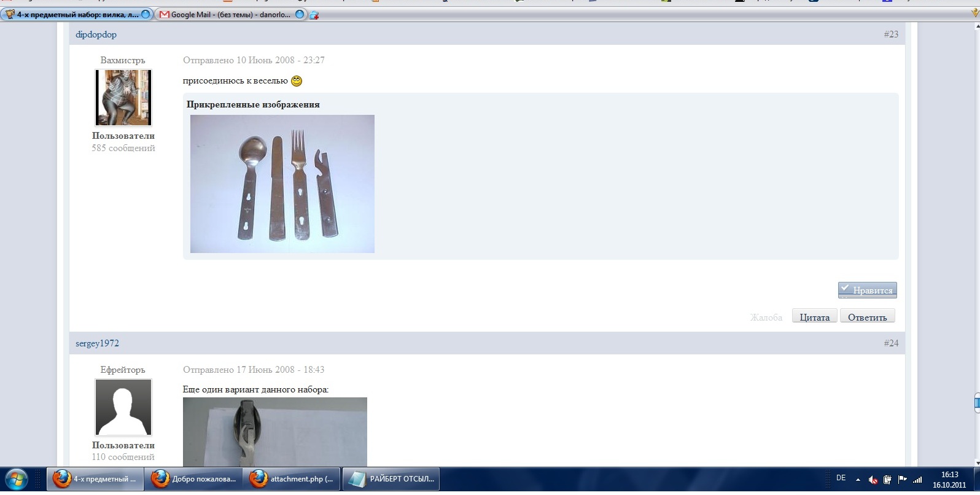Open the 'РАЙБЕРТ ОТСЫЛ...' taskbar window
The width and height of the screenshot is (980, 495).
(390, 479)
